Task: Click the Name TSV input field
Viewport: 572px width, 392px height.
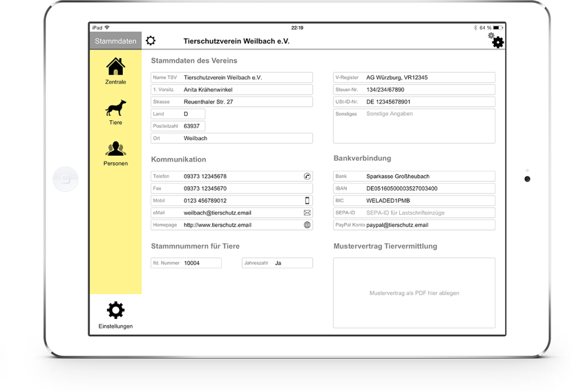Action: coord(232,77)
